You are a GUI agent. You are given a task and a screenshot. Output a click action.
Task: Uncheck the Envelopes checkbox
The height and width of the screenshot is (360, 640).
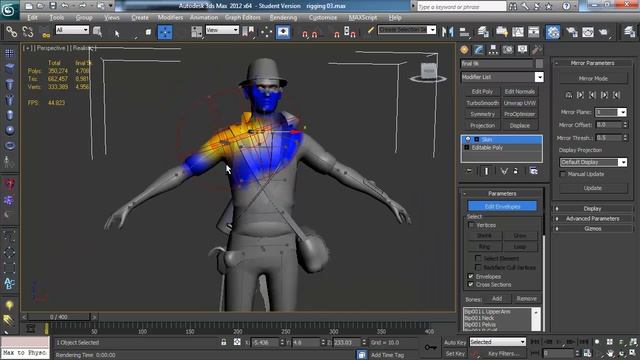(471, 276)
